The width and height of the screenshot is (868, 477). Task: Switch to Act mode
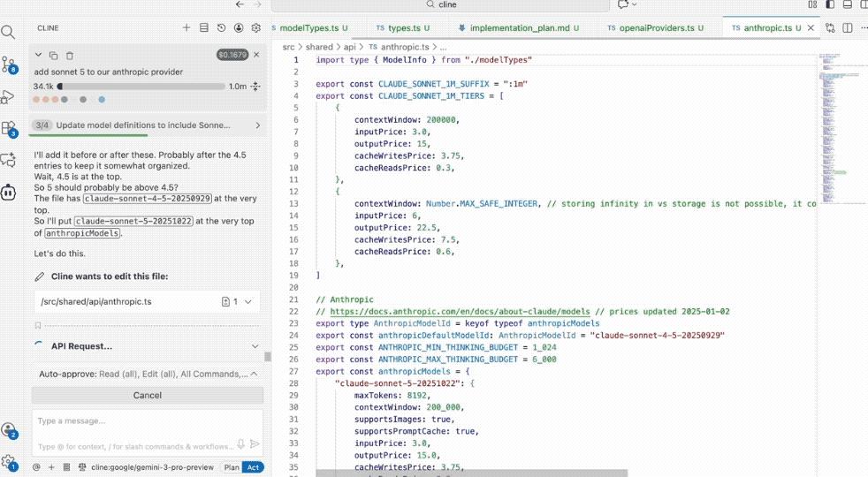(x=253, y=467)
